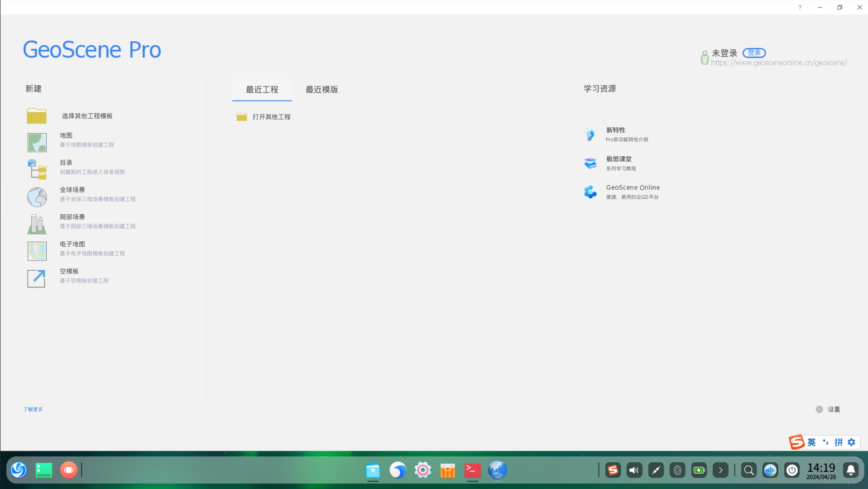Screen dimensions: 868x489
Task: Click the books icon for 极思课堂
Action: click(590, 163)
